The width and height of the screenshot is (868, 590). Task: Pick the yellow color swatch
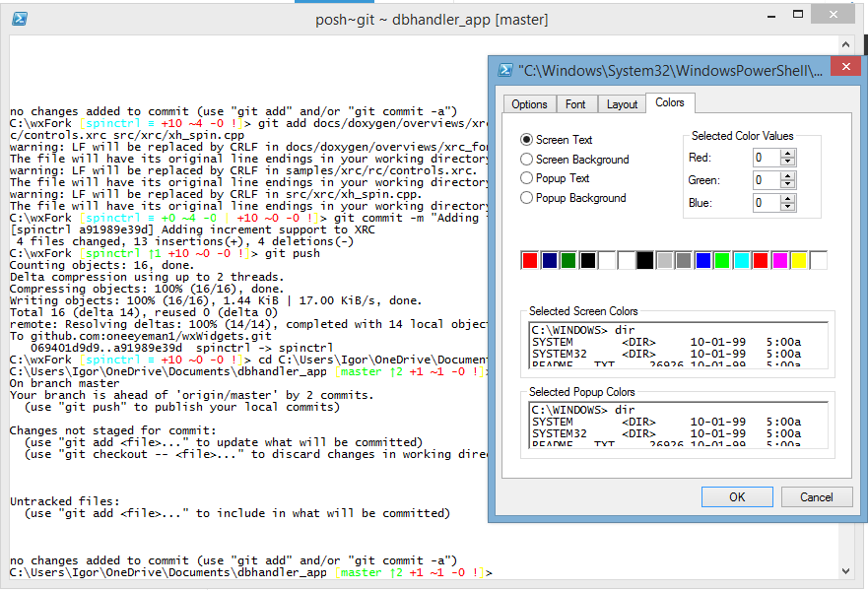coord(799,260)
